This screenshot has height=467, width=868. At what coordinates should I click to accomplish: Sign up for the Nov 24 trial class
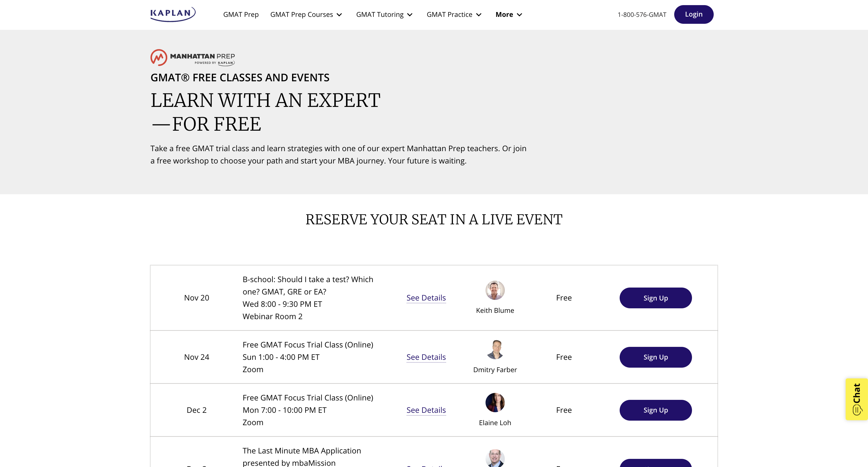(655, 357)
